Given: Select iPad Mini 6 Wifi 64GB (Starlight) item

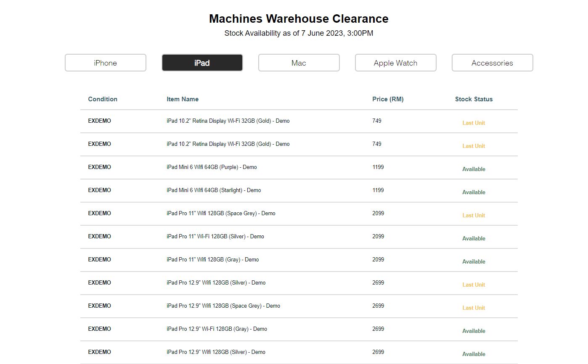Looking at the screenshot, I should coord(214,190).
